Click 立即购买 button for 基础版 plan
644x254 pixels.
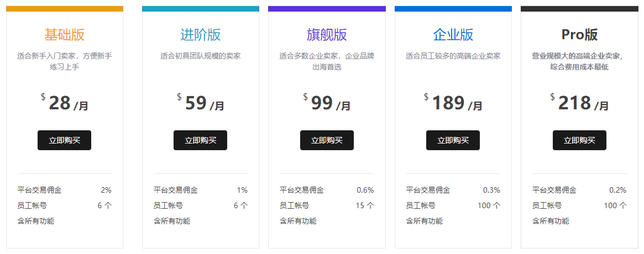[65, 140]
